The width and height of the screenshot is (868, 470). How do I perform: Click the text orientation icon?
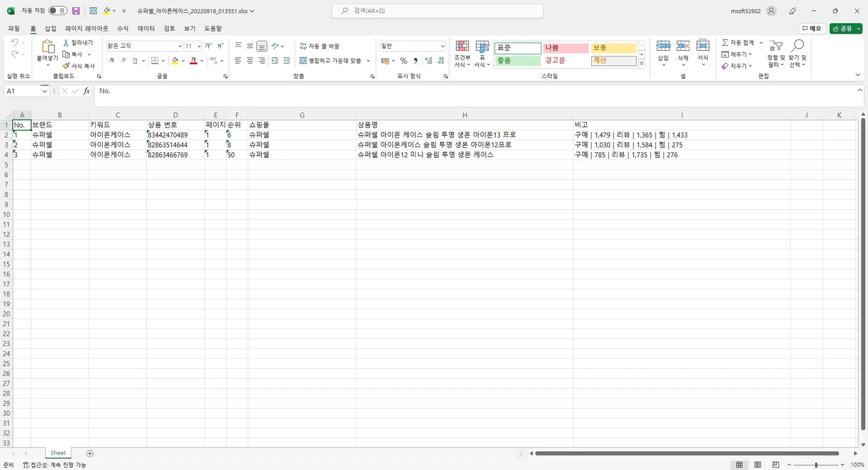275,46
